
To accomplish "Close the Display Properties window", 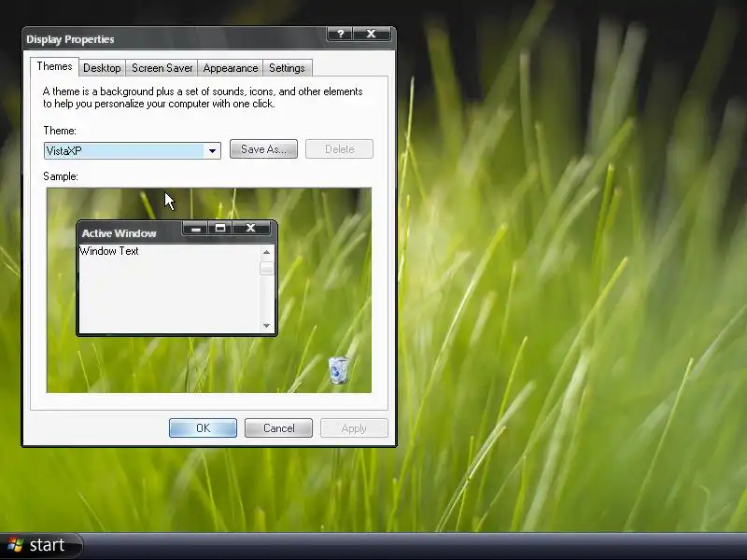I will [x=371, y=34].
